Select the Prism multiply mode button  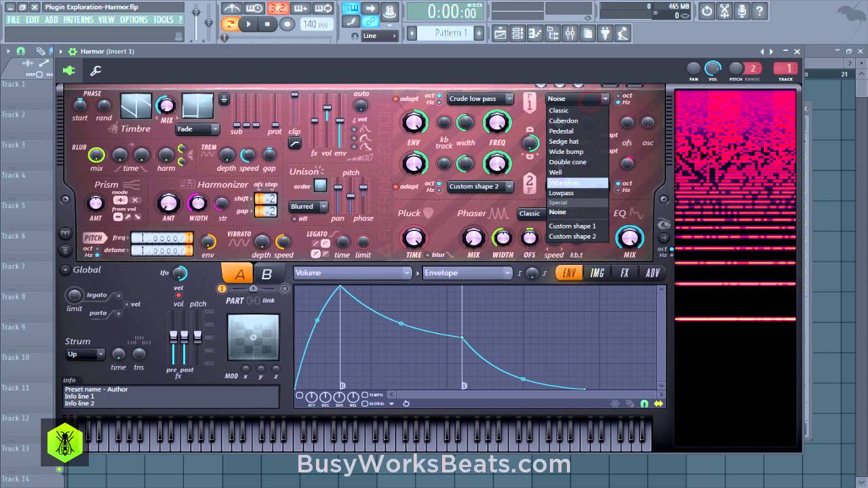click(135, 200)
